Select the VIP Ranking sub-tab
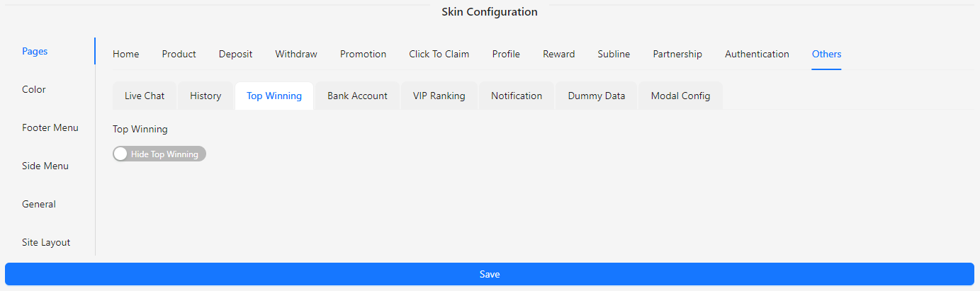 (x=439, y=96)
